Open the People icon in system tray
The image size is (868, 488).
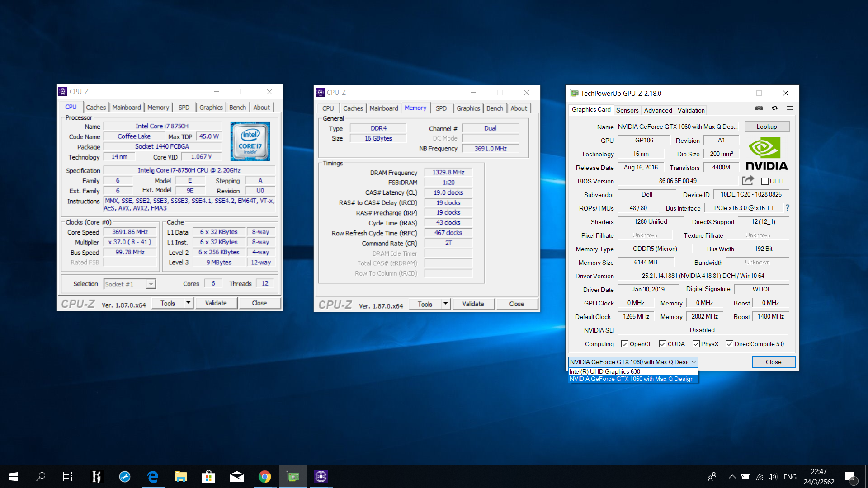(x=712, y=477)
